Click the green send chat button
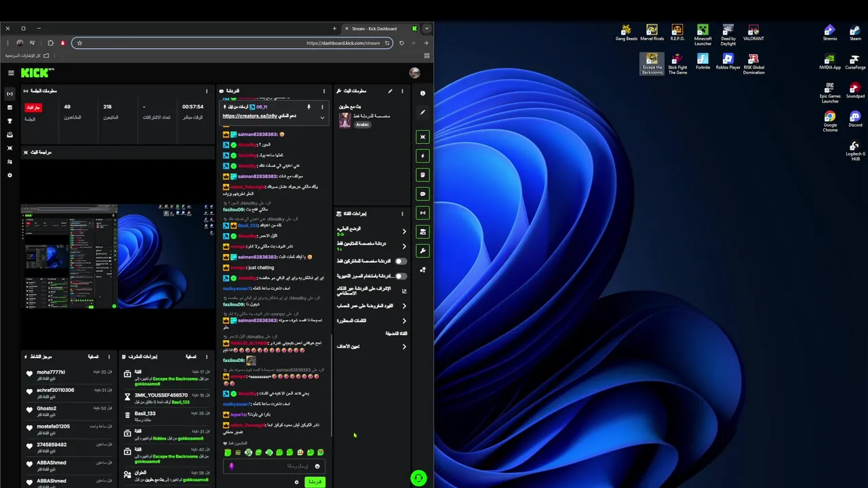The width and height of the screenshot is (868, 488). 314,482
